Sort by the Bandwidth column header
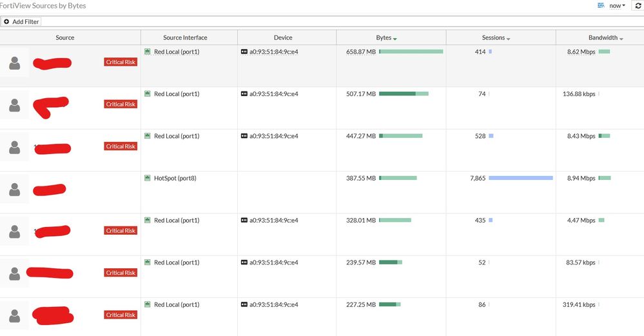644x336 pixels. (x=605, y=37)
